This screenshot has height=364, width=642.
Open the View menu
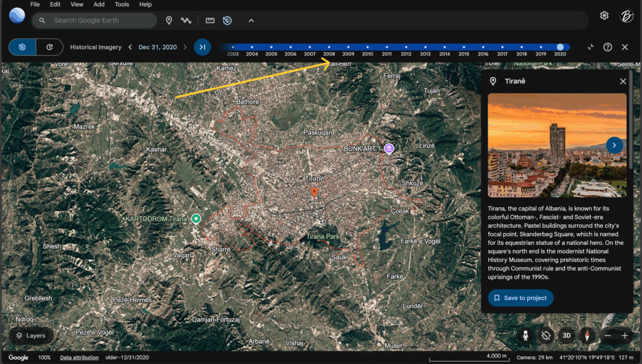coord(76,4)
